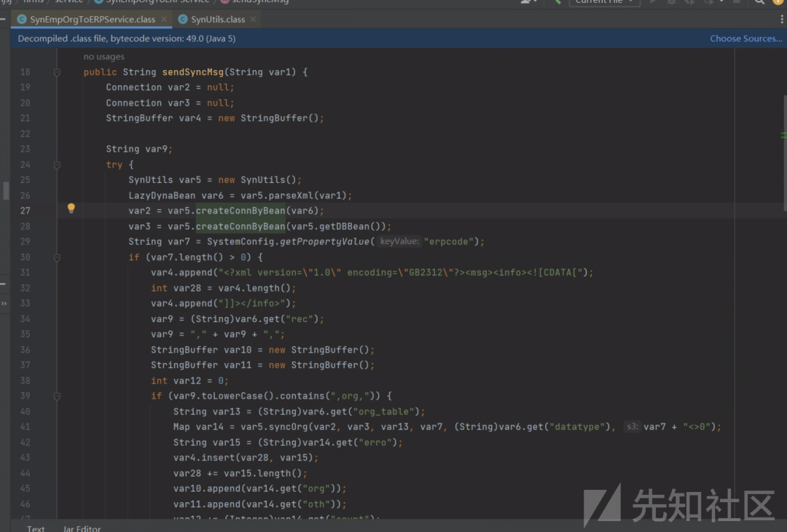Screen dimensions: 787x532
Task: Switch to SynEmpOrgToERPService.class tab
Action: click(93, 19)
